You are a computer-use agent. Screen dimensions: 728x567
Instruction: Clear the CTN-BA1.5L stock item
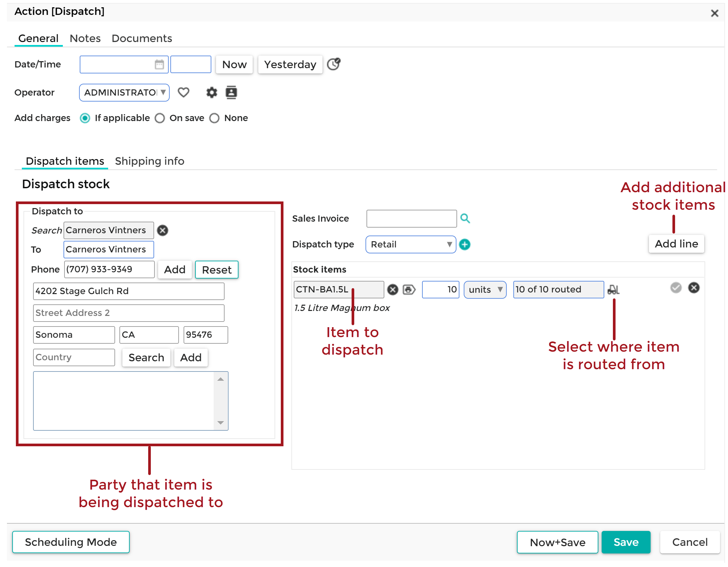[393, 290]
